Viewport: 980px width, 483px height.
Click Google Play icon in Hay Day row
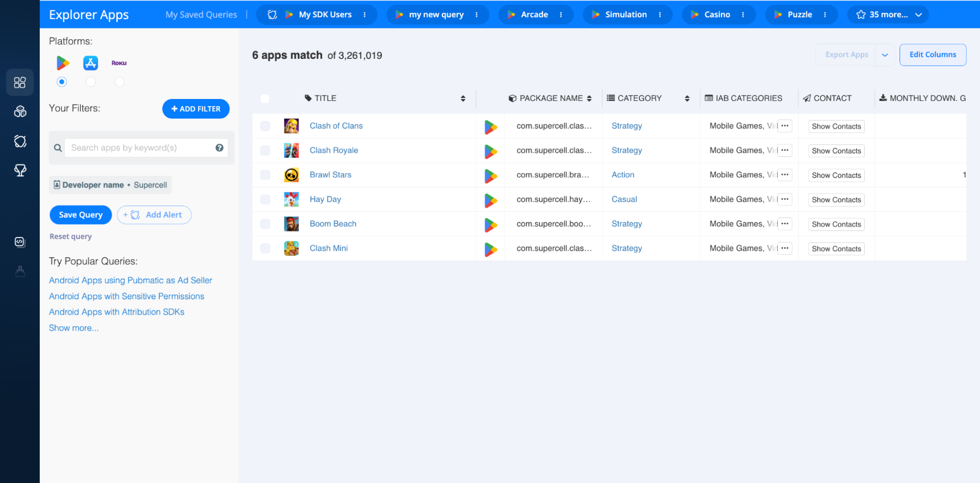click(x=491, y=200)
